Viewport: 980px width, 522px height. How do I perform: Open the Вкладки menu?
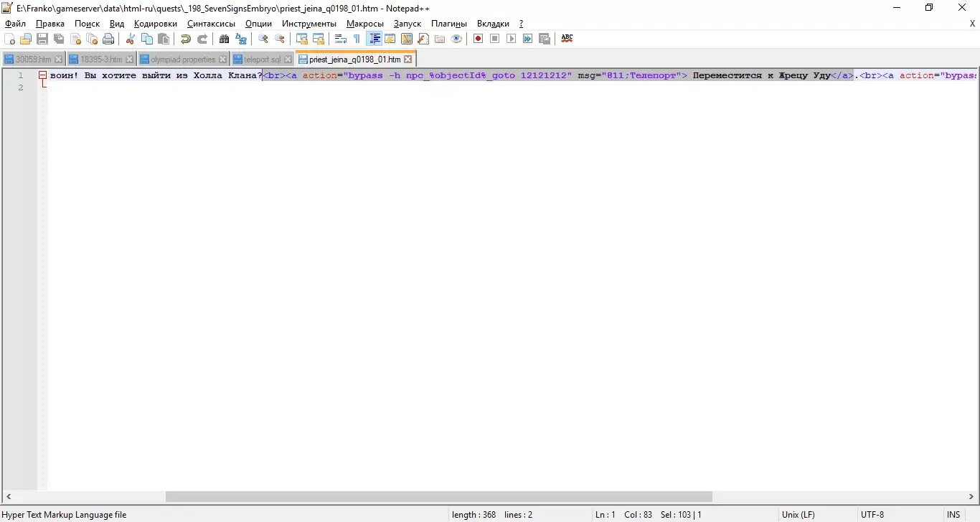494,24
